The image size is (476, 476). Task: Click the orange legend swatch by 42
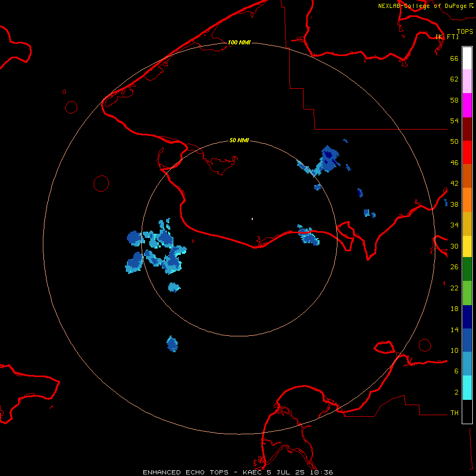467,200
